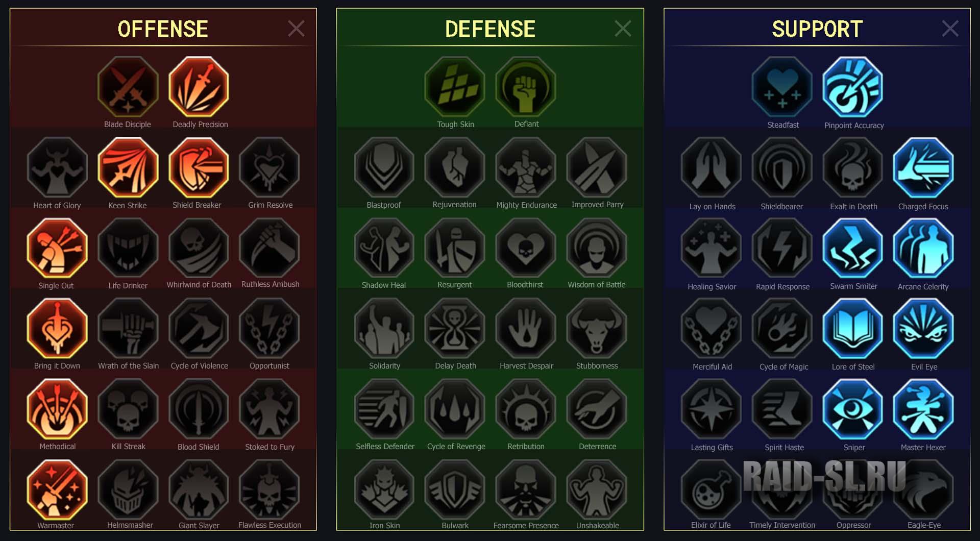Click the Evil Eye mastery
980x541 pixels.
click(x=923, y=328)
